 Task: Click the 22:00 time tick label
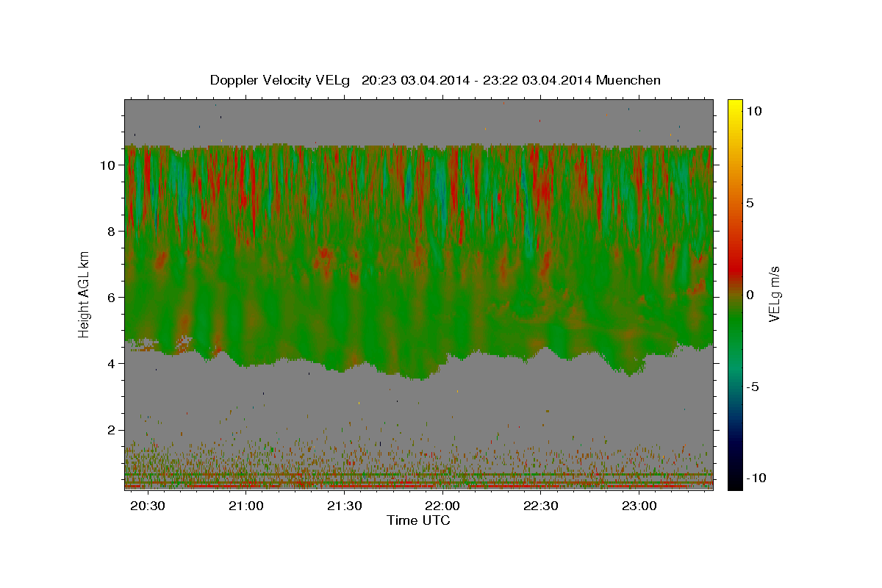[x=443, y=506]
